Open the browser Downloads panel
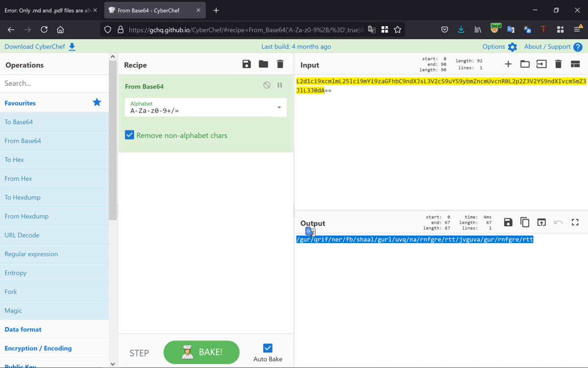 461,29
